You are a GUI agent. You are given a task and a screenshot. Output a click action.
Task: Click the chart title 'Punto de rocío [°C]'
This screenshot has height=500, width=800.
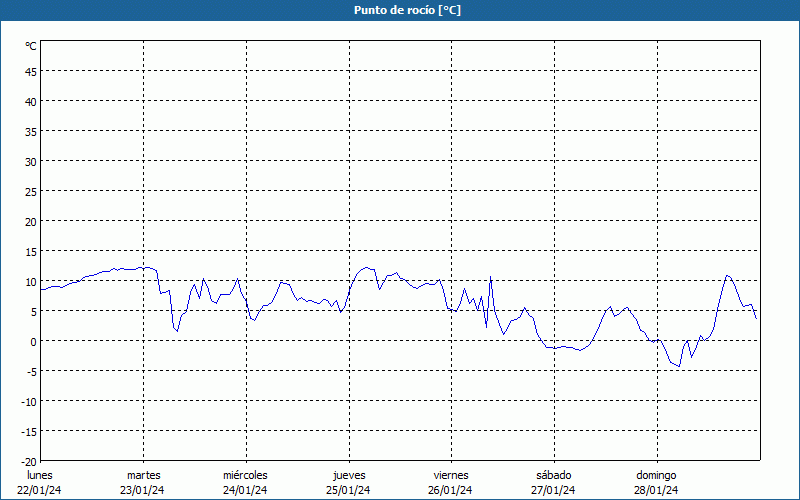pos(407,10)
